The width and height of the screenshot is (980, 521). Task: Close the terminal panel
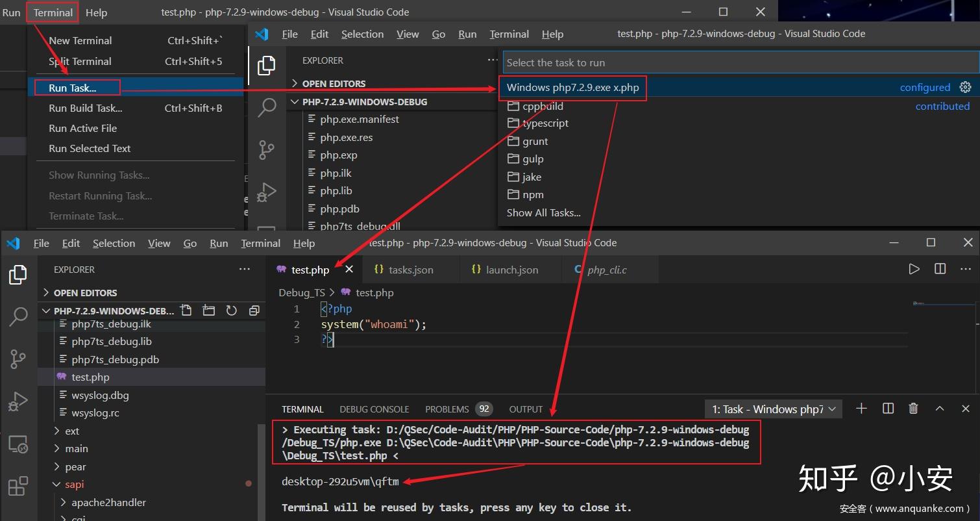click(966, 409)
